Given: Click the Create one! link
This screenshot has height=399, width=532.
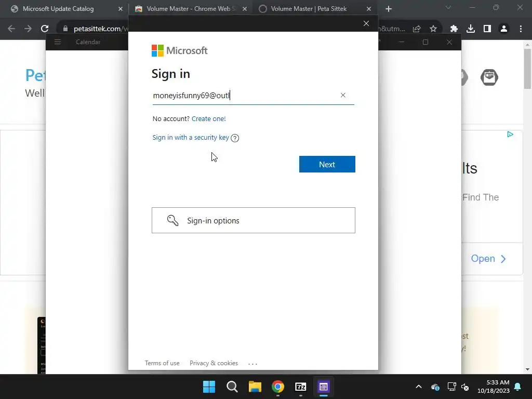Looking at the screenshot, I should point(209,119).
